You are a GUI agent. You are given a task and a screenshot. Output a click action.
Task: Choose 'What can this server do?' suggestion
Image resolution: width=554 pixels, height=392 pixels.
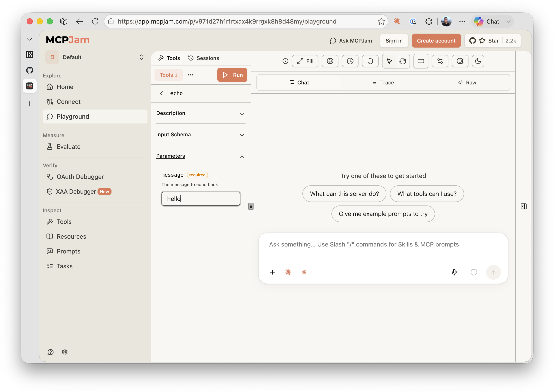tap(344, 193)
